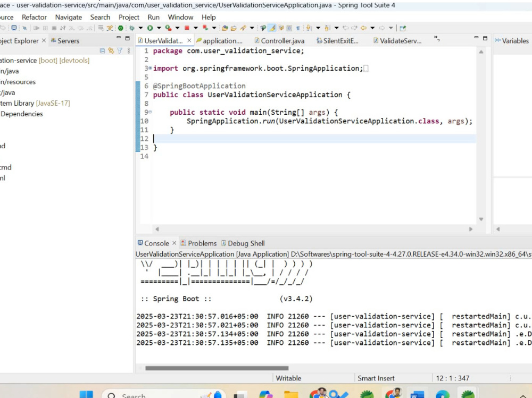Toggle Block Selection Mode icon
Screen dimensions: 532x398
pos(289,28)
